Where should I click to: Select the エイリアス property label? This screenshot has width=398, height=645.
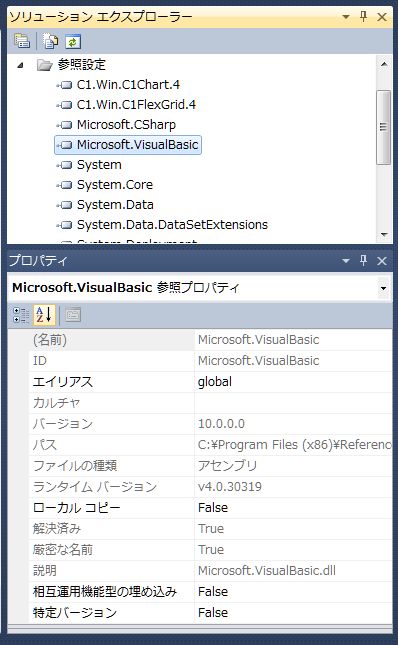[x=63, y=382]
